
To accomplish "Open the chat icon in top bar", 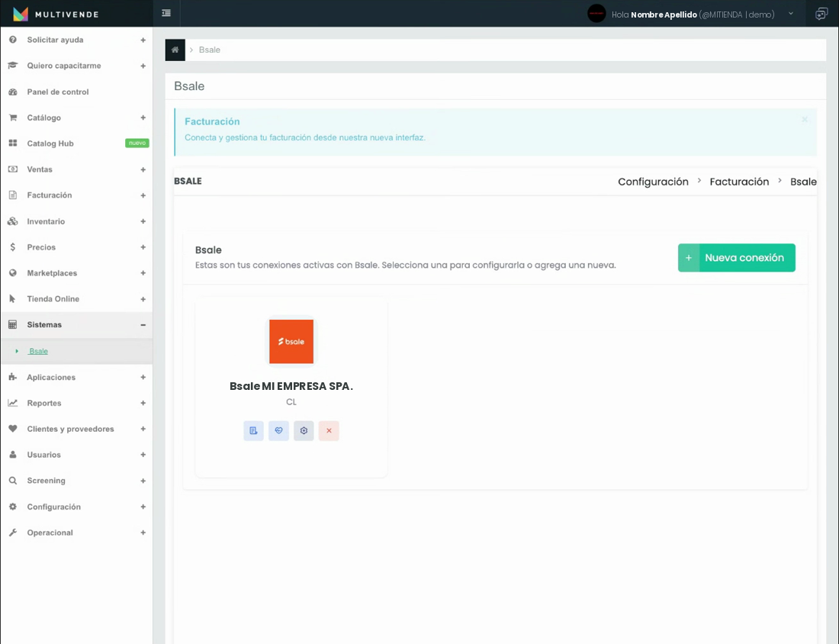I will 821,14.
